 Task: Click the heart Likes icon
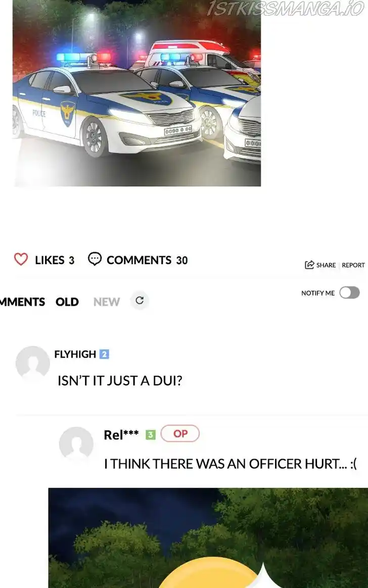tap(21, 259)
